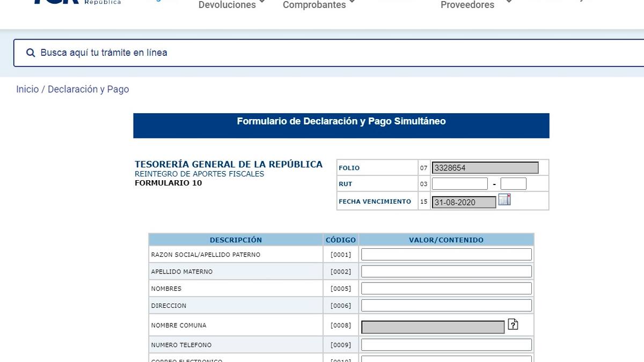644x362 pixels.
Task: Click the 'APELLIDO MATERNO' description cell
Action: [x=236, y=272]
